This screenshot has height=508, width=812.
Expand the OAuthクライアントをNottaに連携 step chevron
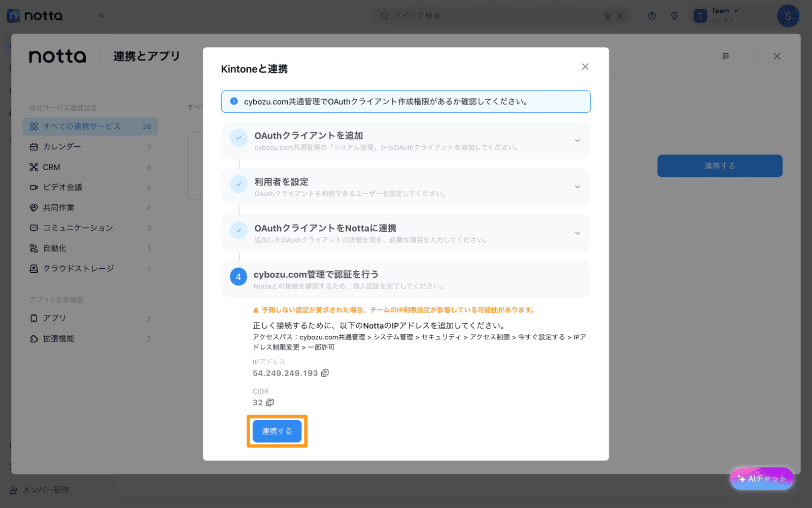[x=577, y=233]
